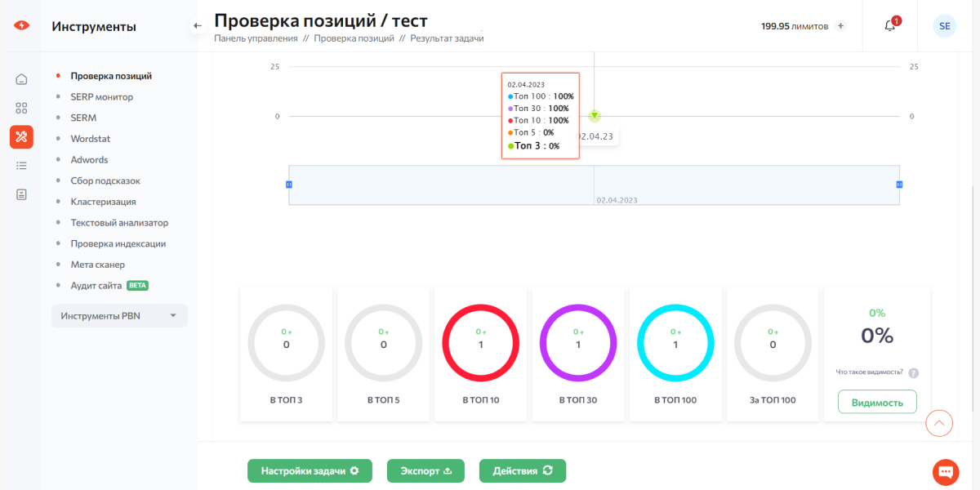This screenshot has width=980, height=490.
Task: Open the document icon in left rail
Action: 21,194
